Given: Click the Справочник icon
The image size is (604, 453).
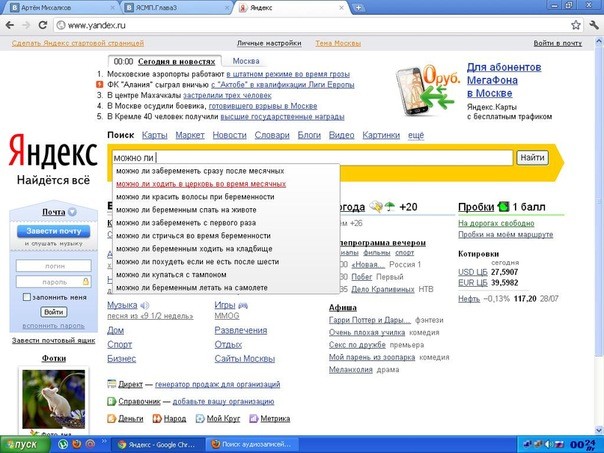Looking at the screenshot, I should pyautogui.click(x=112, y=401).
